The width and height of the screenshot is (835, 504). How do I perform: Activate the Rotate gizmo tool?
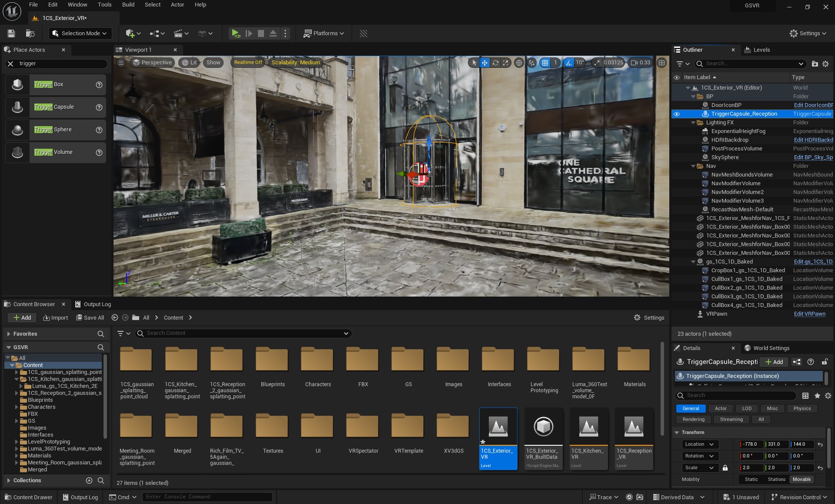pos(495,63)
